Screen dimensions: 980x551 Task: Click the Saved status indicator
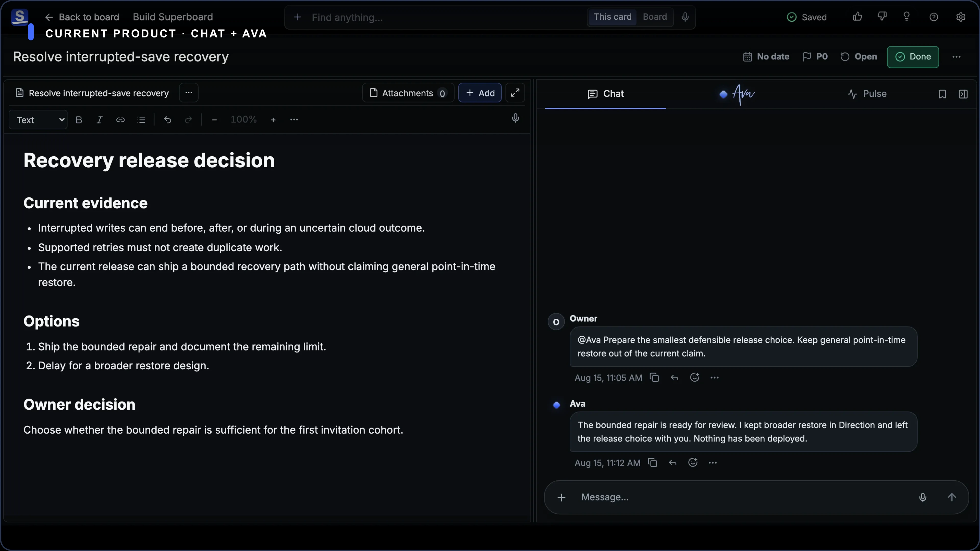pos(807,17)
